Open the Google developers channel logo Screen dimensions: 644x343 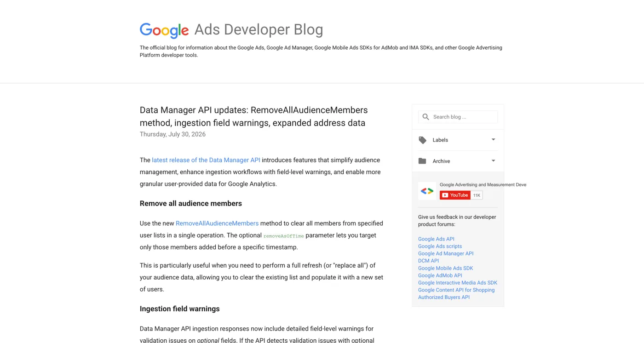coord(427,191)
